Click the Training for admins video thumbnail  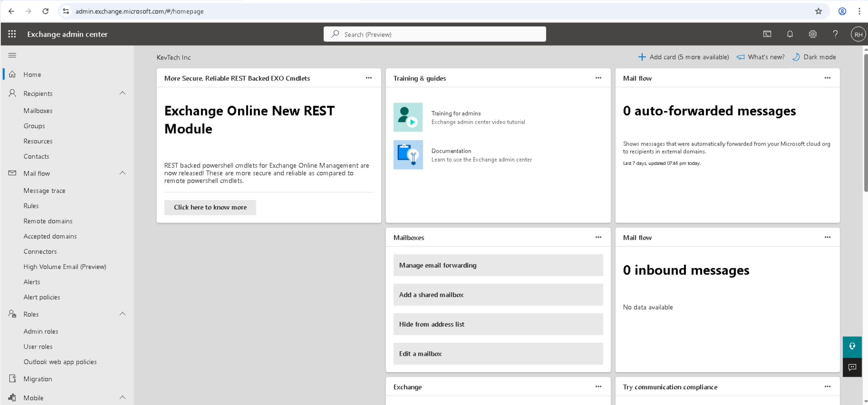pyautogui.click(x=408, y=117)
